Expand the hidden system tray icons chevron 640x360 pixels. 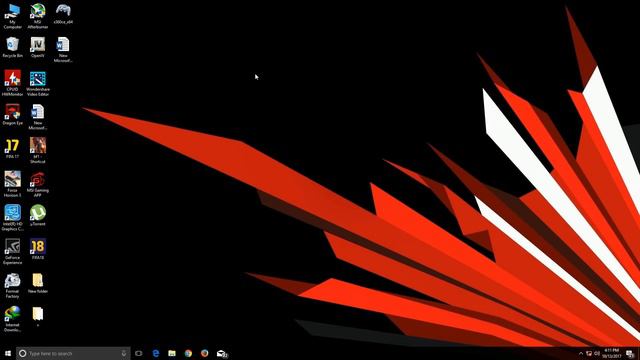point(581,353)
